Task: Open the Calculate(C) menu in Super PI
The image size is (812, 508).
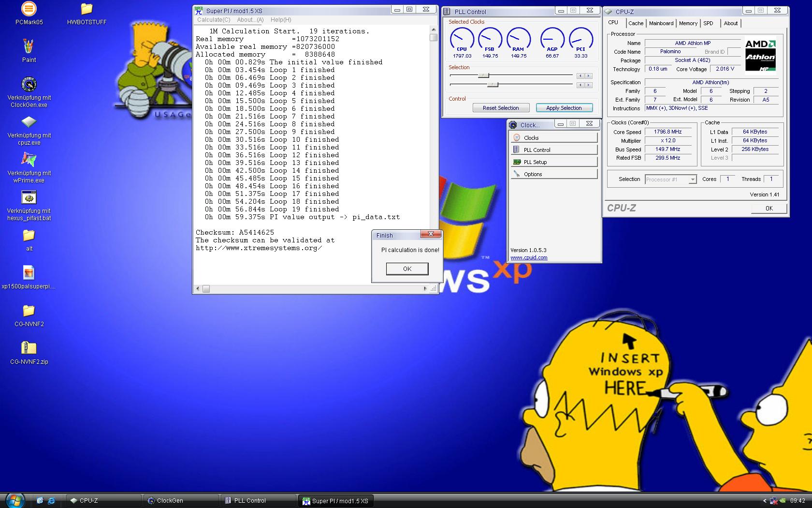Action: coord(214,20)
